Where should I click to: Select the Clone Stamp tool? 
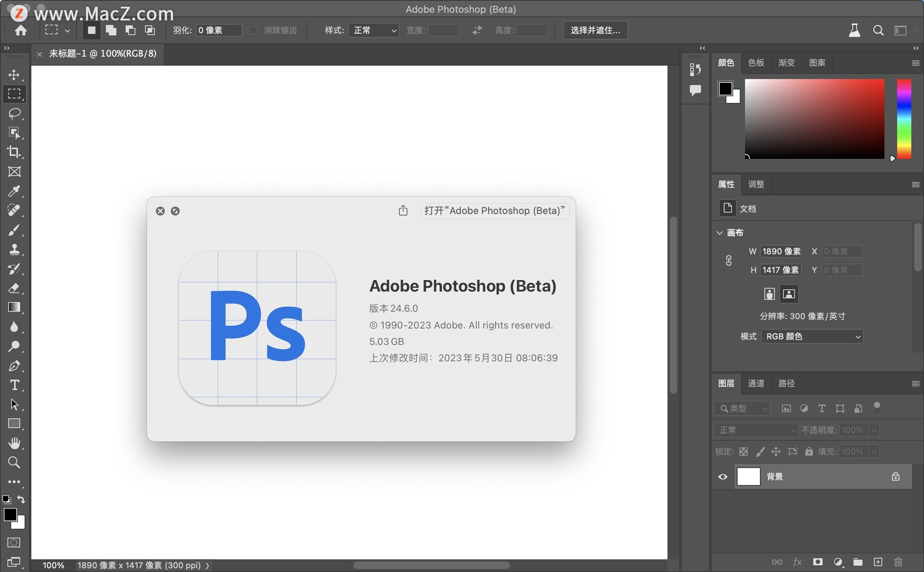[x=14, y=249]
